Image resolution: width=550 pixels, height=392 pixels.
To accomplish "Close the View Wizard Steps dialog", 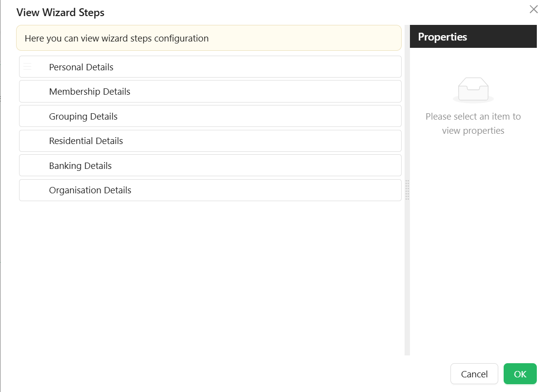I will pos(533,9).
